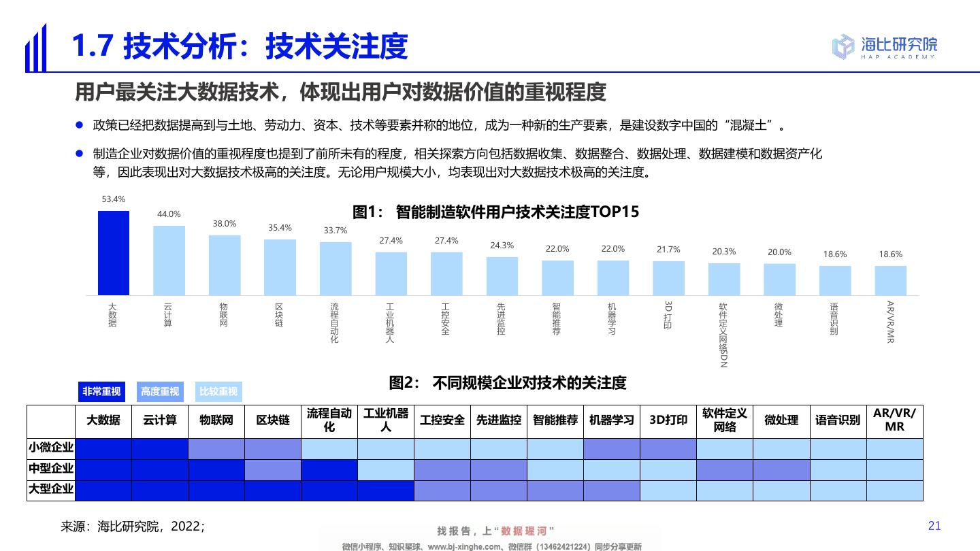The width and height of the screenshot is (980, 551).
Task: Click the AR/VR/MR axis label in chart
Action: pyautogui.click(x=890, y=321)
